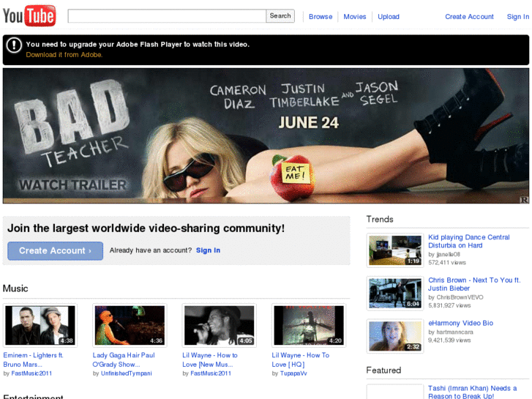Click the blue Create Account button
The image size is (532, 399).
click(56, 251)
